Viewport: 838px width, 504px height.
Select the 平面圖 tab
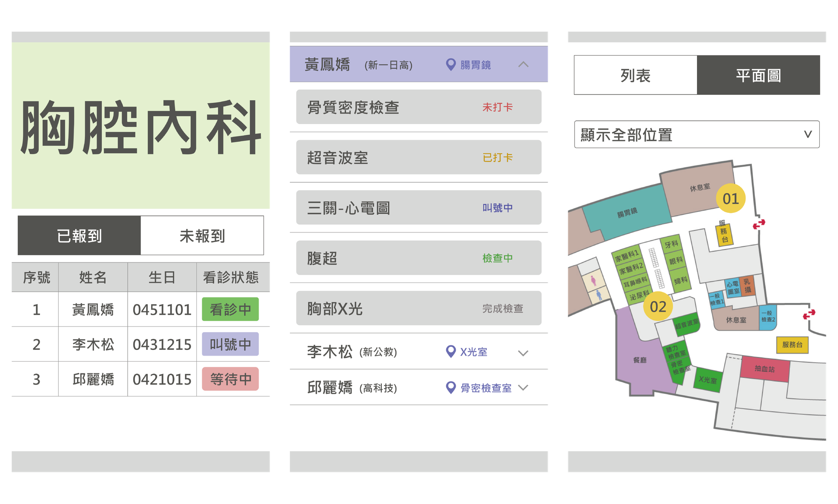[x=758, y=75]
